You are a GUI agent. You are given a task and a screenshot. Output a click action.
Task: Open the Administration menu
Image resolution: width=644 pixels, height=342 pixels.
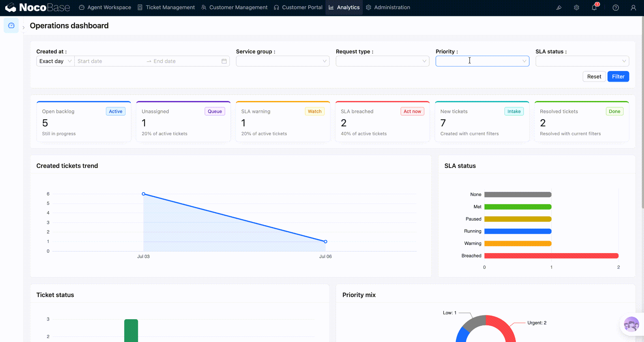[388, 7]
